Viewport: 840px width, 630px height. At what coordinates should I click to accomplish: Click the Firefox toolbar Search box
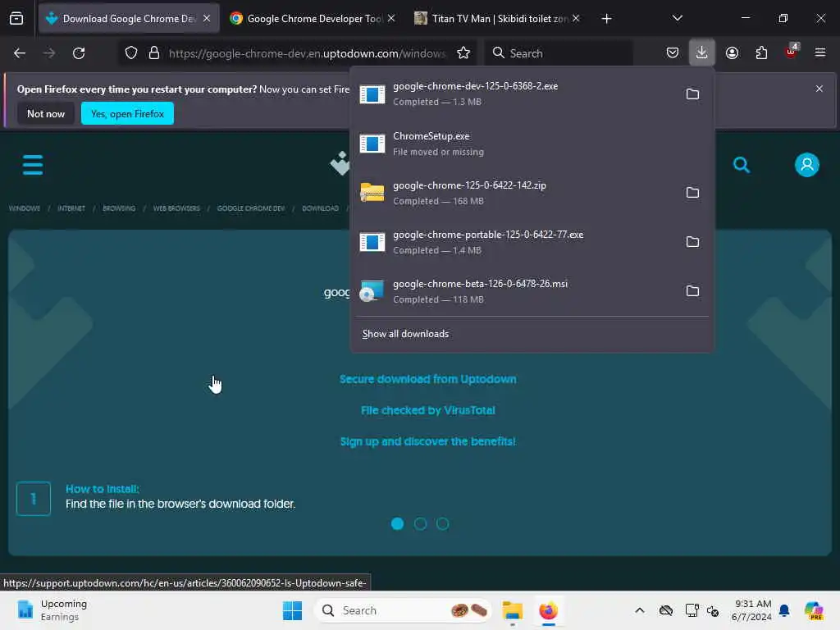pyautogui.click(x=559, y=53)
